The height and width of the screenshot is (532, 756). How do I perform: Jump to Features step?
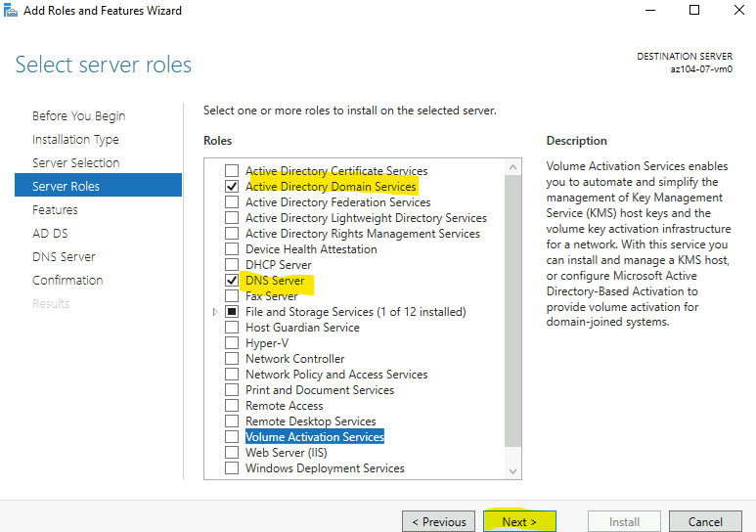55,210
